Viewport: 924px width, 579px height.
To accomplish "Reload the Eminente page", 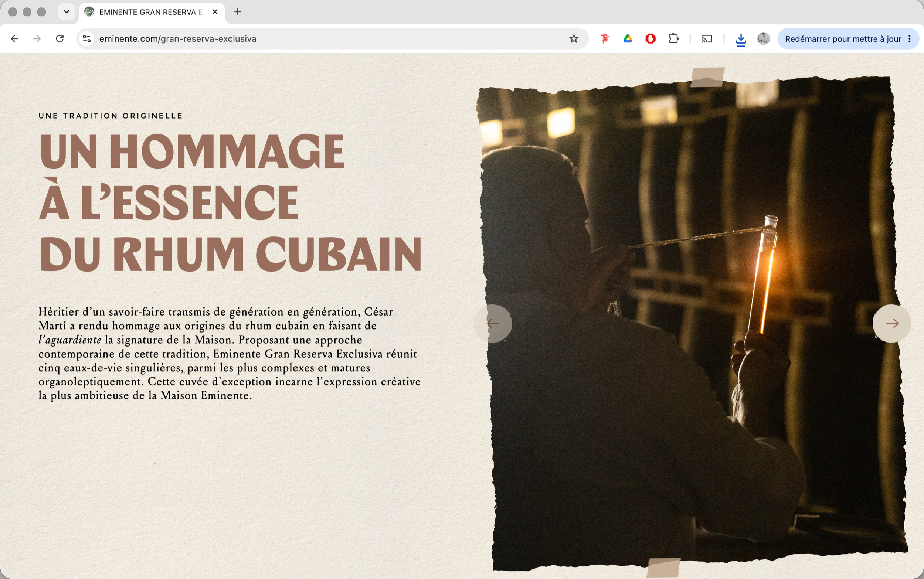I will [60, 39].
